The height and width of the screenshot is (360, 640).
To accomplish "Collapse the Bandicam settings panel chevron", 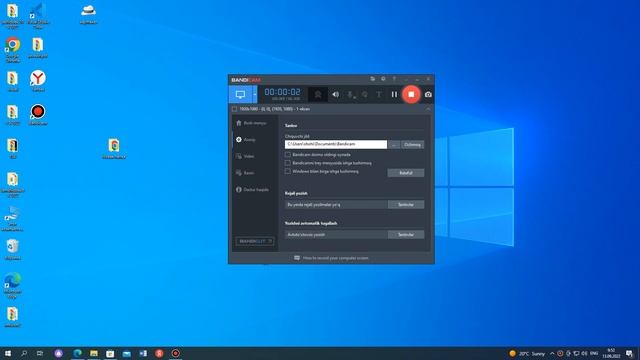I will (x=428, y=109).
